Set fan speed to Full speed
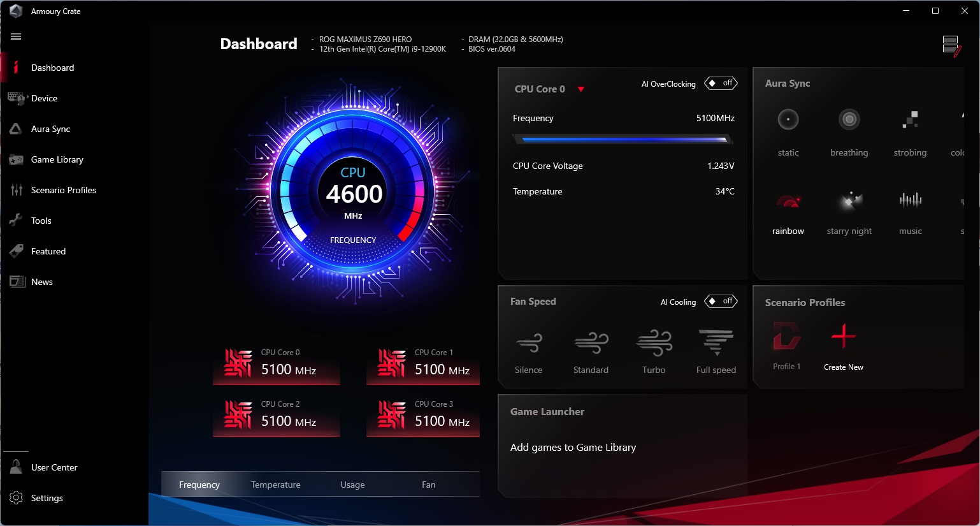980x526 pixels. pos(716,343)
